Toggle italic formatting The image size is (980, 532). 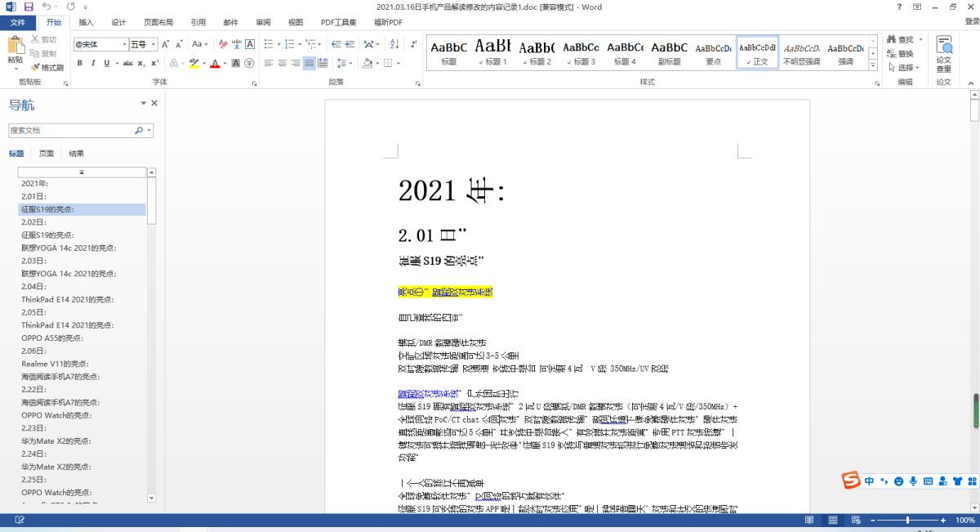coord(94,63)
